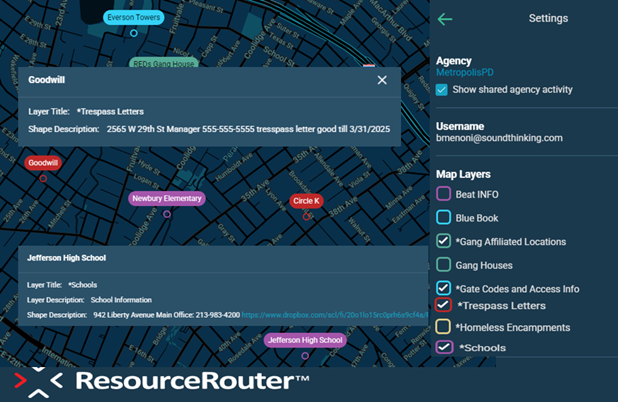Image resolution: width=618 pixels, height=402 pixels.
Task: Select the Newbury Elementary map label
Action: (167, 198)
